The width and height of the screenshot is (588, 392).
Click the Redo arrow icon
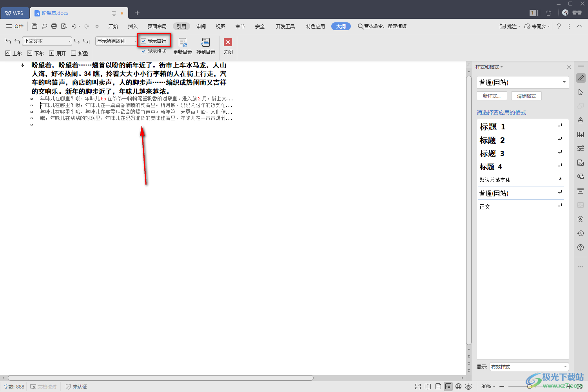point(87,26)
